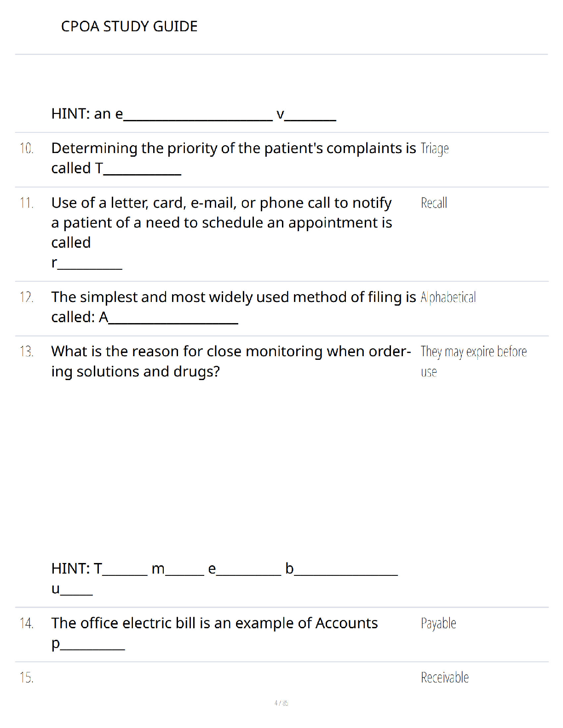Click the answer Payable
The width and height of the screenshot is (563, 728).
tap(438, 623)
